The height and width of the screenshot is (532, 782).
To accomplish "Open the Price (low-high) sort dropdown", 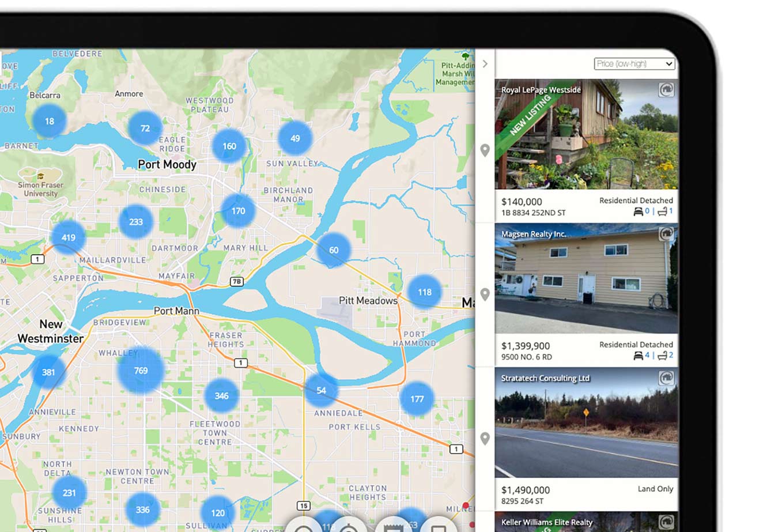I will (x=634, y=63).
